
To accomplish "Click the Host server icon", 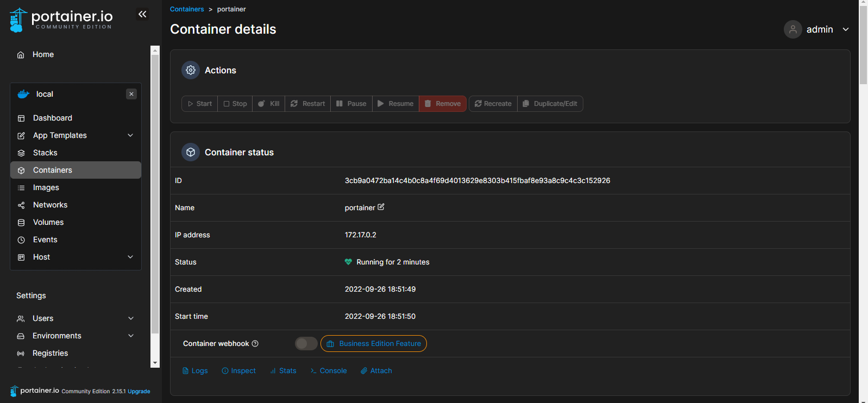I will coord(21,257).
